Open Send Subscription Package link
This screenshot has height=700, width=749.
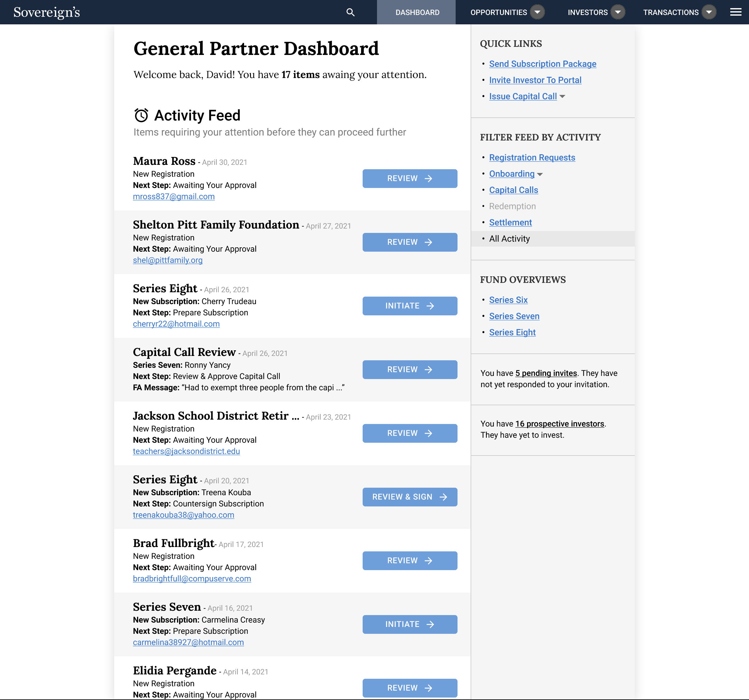pos(542,64)
